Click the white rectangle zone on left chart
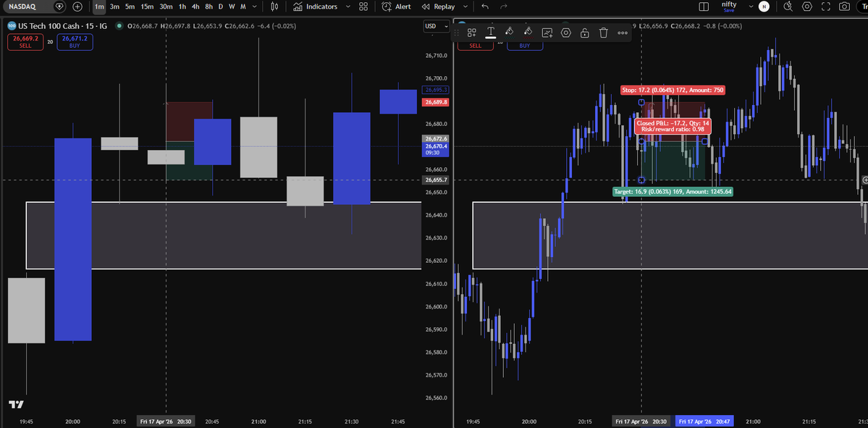Viewport: 868px width, 428px height. [x=224, y=235]
